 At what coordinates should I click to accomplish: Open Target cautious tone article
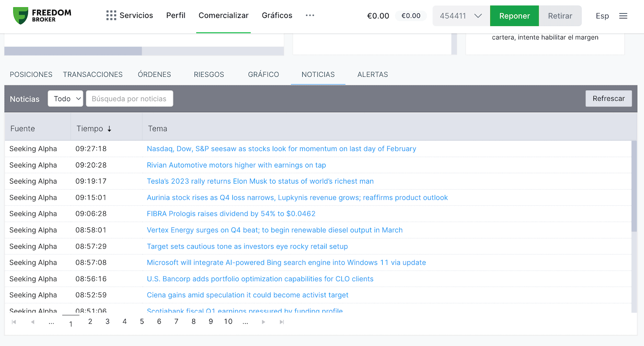point(247,246)
